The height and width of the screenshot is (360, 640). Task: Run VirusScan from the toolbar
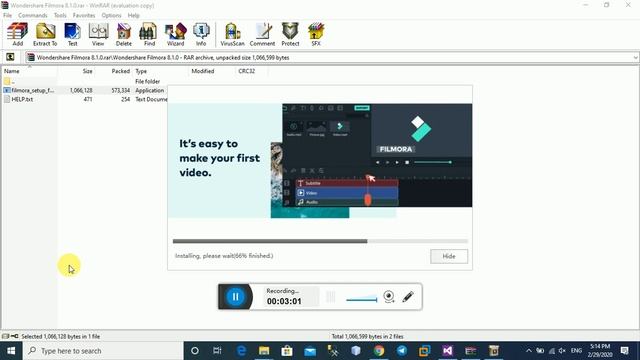tap(232, 34)
